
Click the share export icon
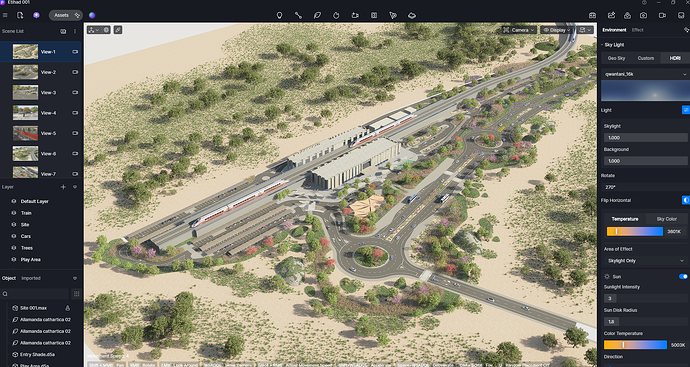[x=611, y=15]
